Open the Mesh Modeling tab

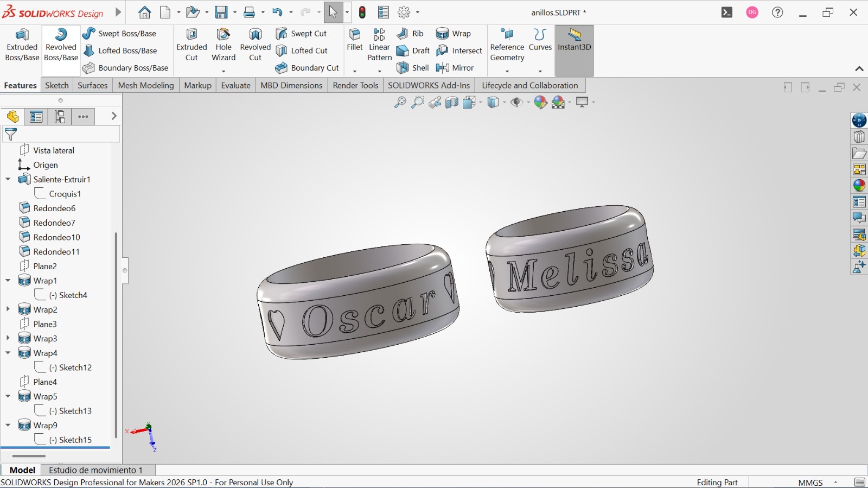(146, 85)
